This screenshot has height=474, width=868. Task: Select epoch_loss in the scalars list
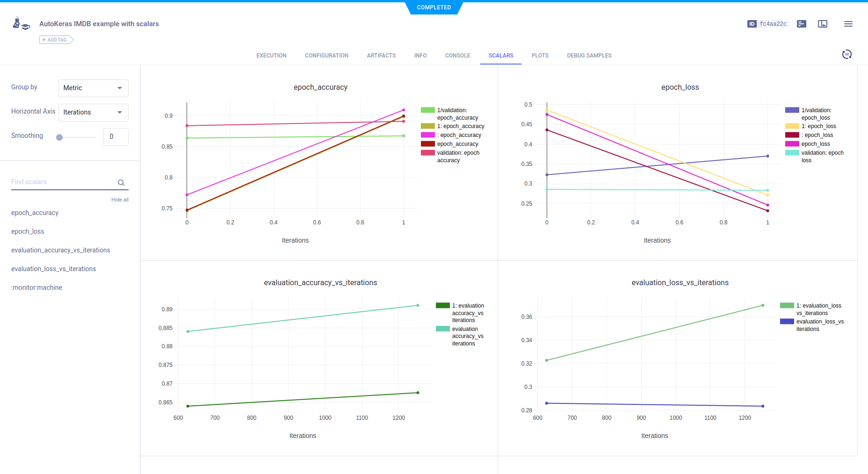pyautogui.click(x=28, y=231)
